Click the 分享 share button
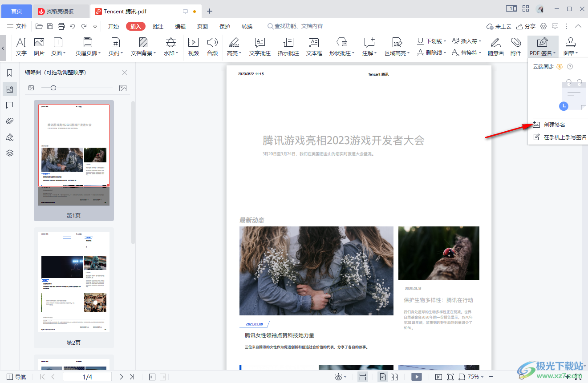 (x=526, y=26)
